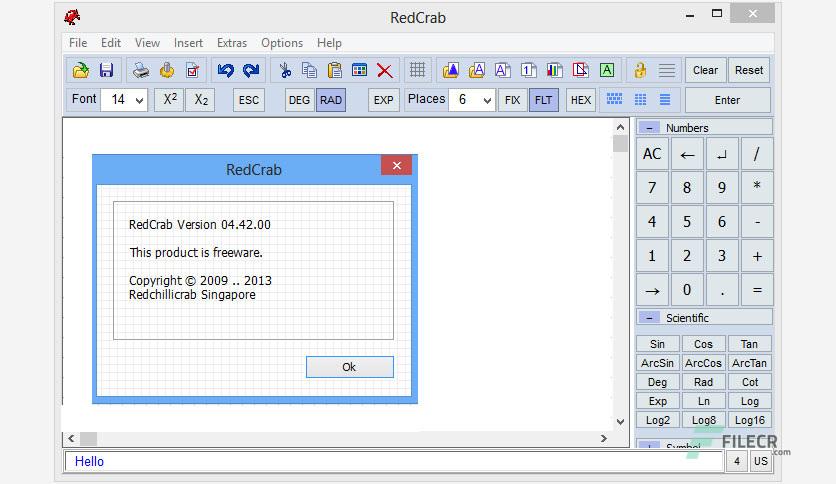This screenshot has height=484, width=836.
Task: Toggle HEX number display
Action: [x=581, y=100]
